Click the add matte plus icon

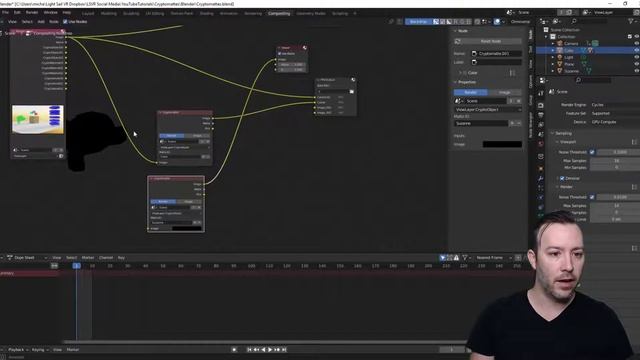pos(512,123)
